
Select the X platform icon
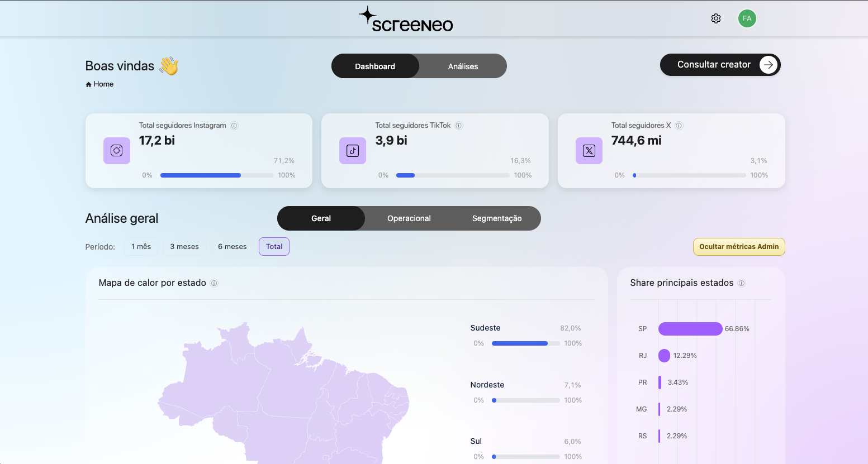pos(589,151)
